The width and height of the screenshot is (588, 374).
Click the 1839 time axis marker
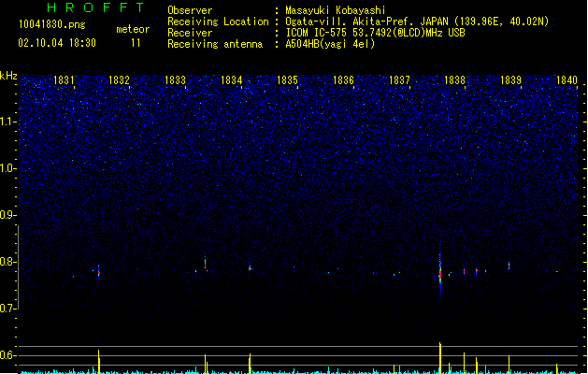point(510,80)
